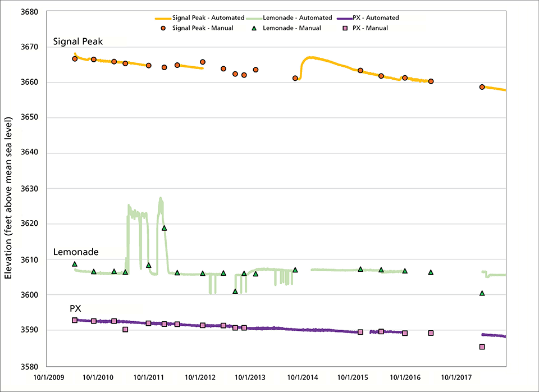Click the Lemonade manual triangle at 3600 in 2018
The height and width of the screenshot is (392, 539).
[482, 293]
